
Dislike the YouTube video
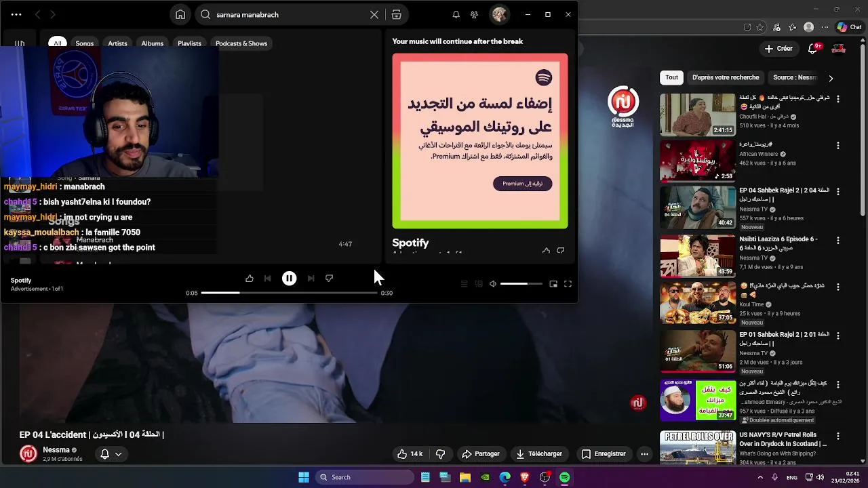[440, 454]
